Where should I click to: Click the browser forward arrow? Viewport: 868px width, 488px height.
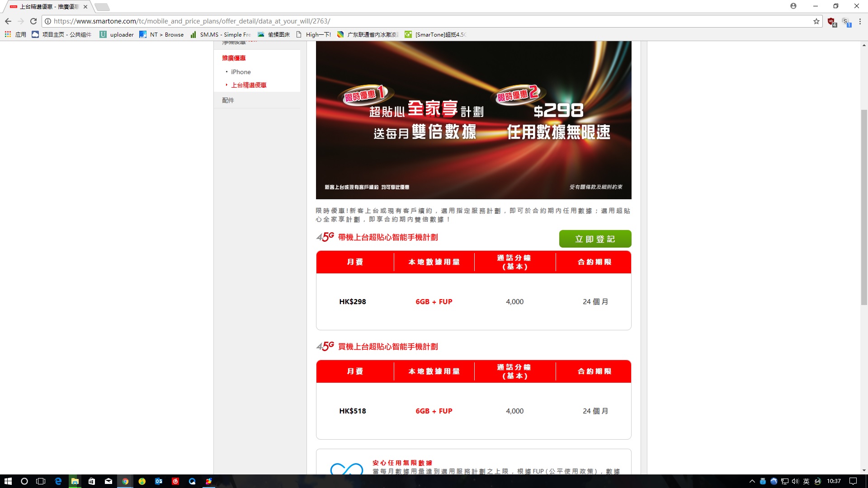click(21, 21)
